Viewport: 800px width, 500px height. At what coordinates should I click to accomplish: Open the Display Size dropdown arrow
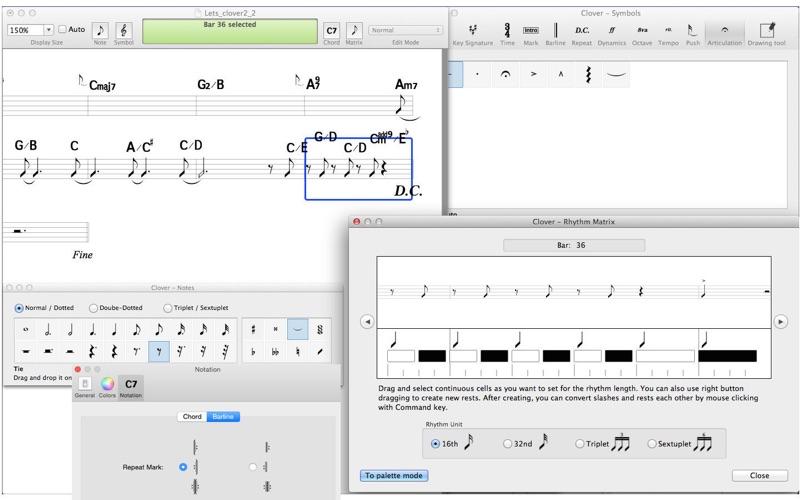click(x=48, y=30)
